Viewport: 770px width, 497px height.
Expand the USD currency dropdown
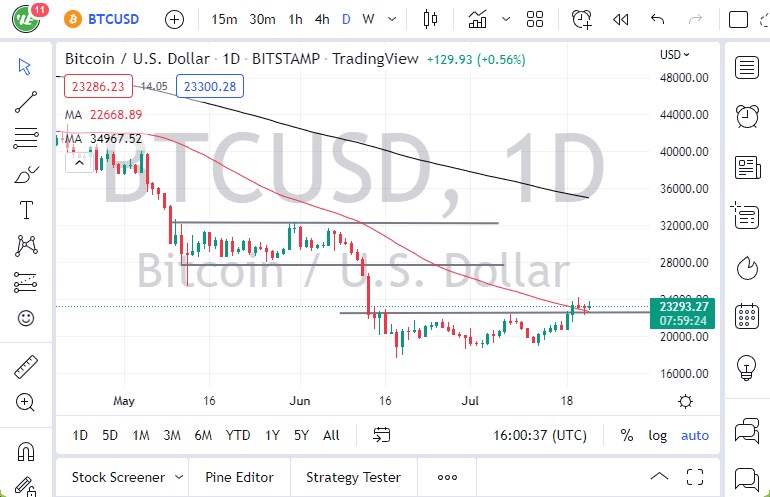[675, 55]
